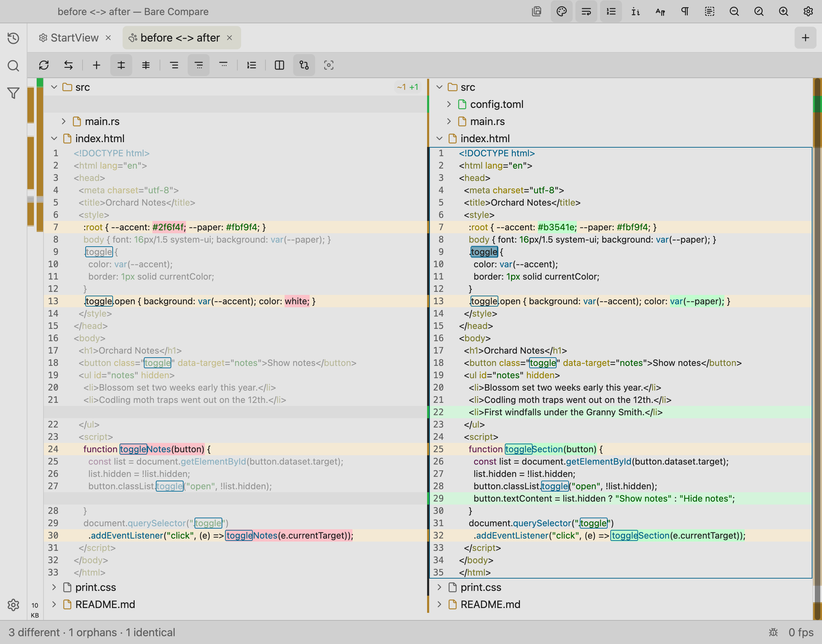822x644 pixels.
Task: Swap sides with the left-right arrows icon
Action: [68, 65]
